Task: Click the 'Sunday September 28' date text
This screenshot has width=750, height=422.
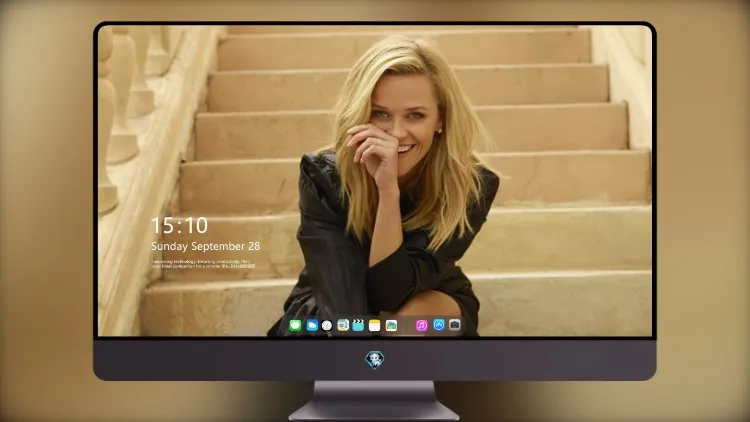Action: (206, 246)
